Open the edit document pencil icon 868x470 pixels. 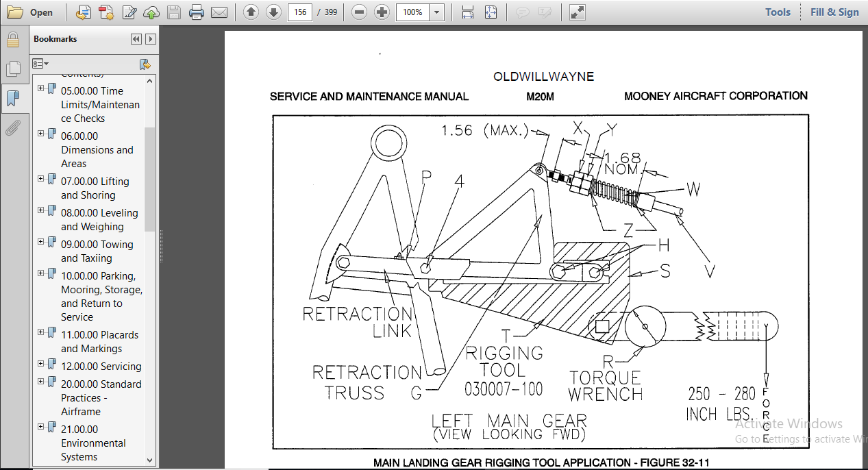(x=129, y=12)
